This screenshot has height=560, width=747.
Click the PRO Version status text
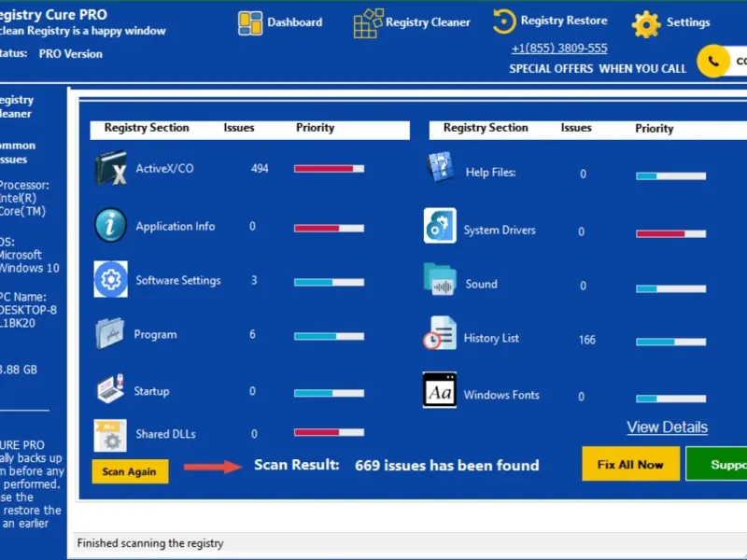71,54
